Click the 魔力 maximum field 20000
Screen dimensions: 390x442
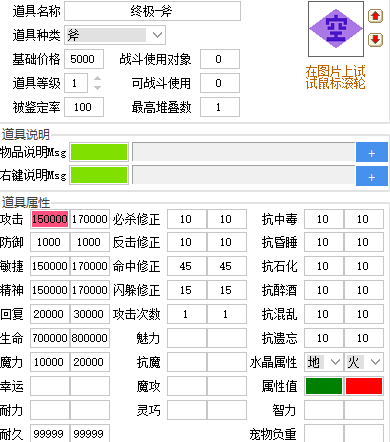coord(90,362)
